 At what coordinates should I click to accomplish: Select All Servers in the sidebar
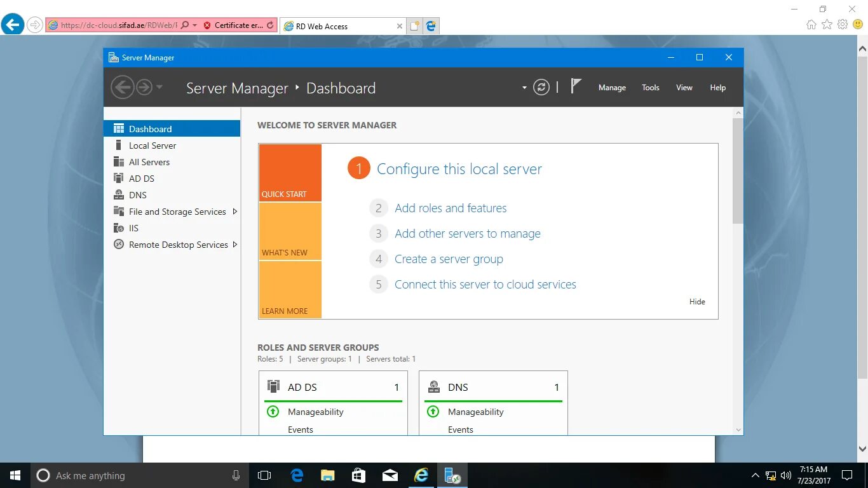coord(172,162)
